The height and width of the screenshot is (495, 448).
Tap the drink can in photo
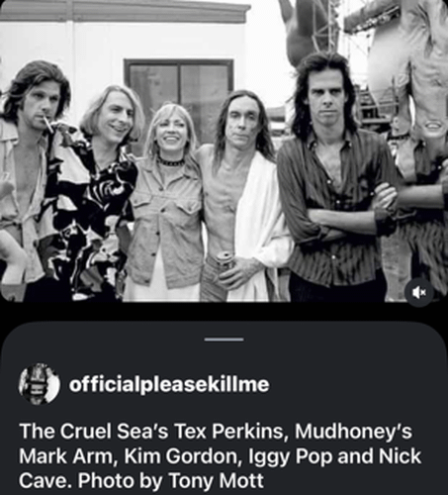pos(225,261)
